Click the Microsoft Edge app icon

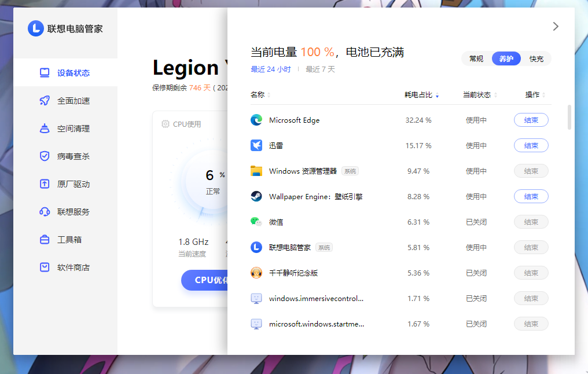tap(256, 120)
